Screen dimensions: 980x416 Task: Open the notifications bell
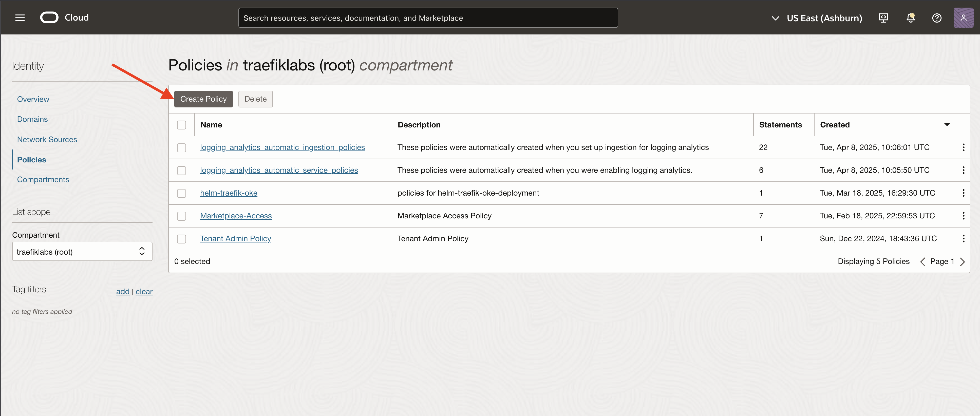click(910, 18)
